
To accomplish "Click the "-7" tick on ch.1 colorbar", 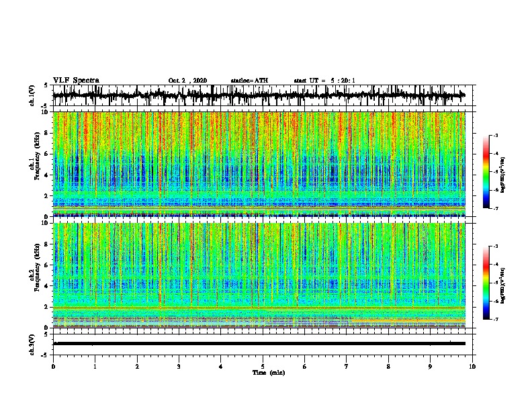I will [x=496, y=208].
